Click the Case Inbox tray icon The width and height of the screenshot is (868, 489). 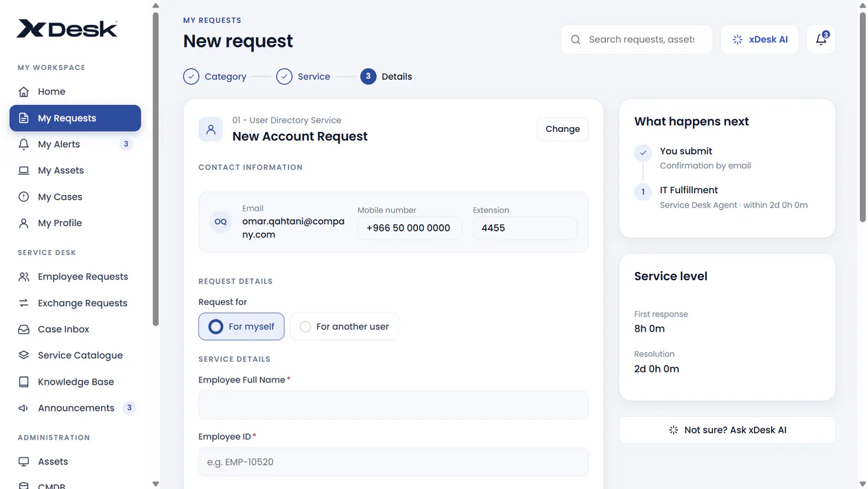(x=24, y=329)
